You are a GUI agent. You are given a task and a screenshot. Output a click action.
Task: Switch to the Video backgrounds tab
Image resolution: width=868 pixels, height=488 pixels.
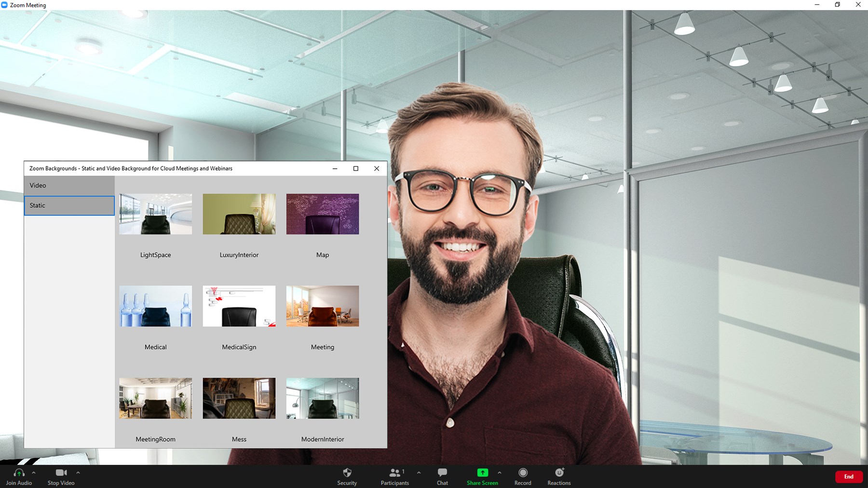69,186
